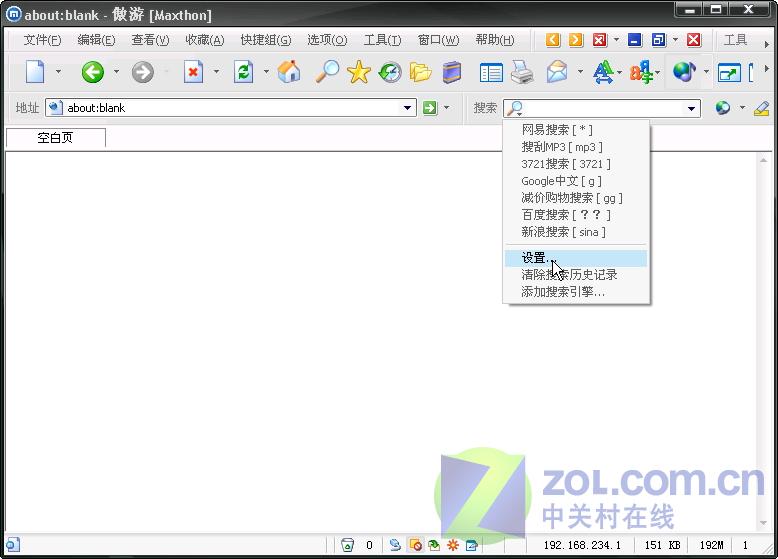
Task: Open the 帮助(H) menu
Action: click(495, 40)
